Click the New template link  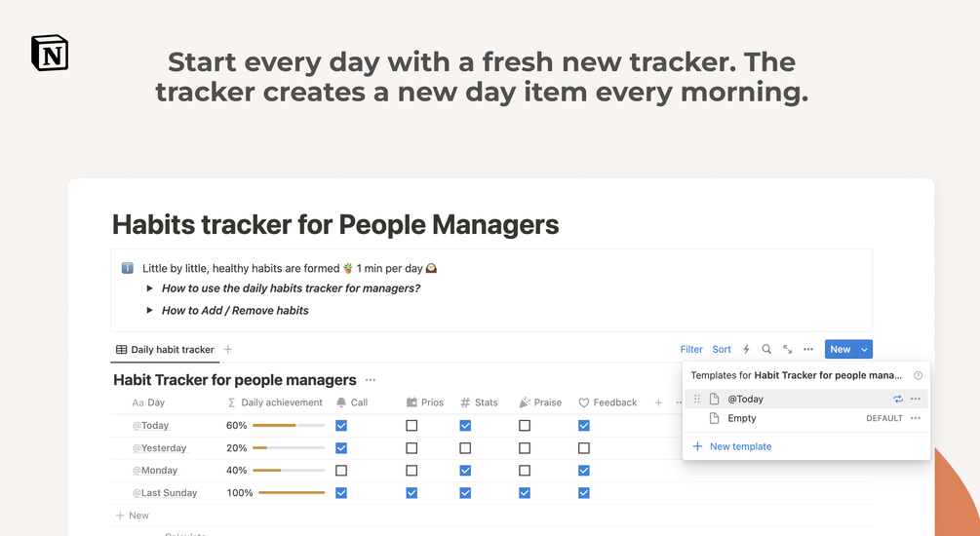(740, 446)
